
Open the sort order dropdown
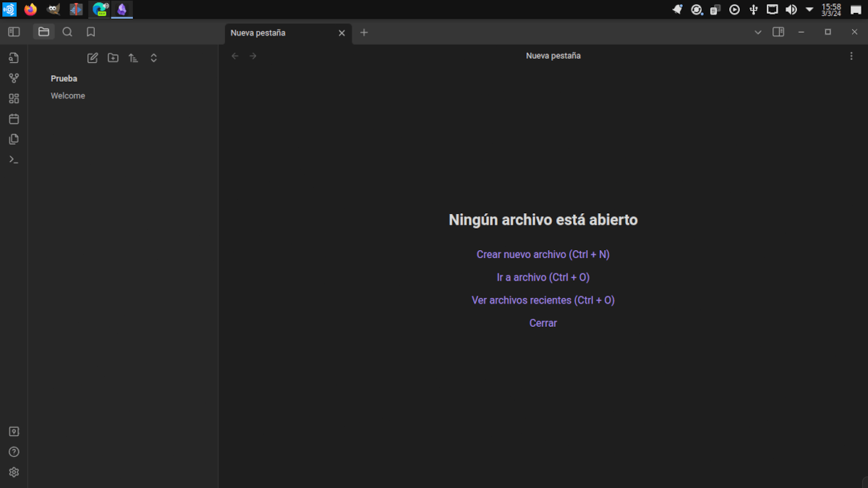coord(133,58)
